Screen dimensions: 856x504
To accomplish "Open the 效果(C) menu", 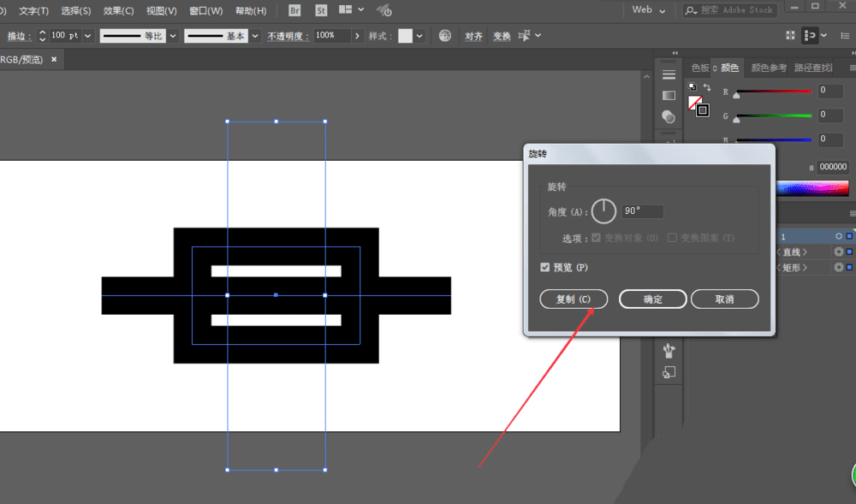I will click(118, 11).
